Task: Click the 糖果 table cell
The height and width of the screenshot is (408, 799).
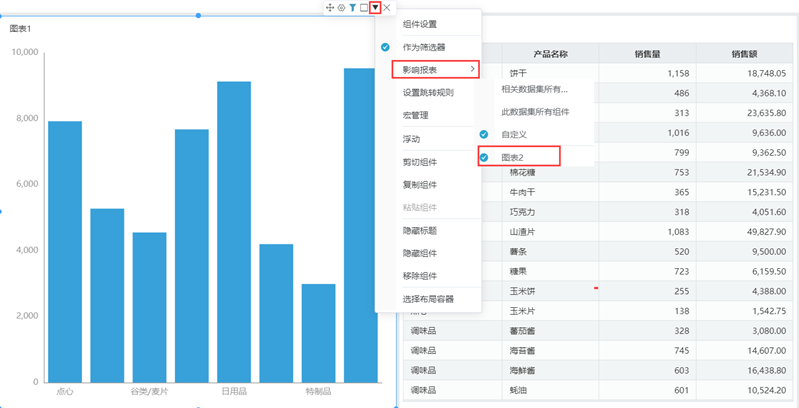Action: point(550,271)
